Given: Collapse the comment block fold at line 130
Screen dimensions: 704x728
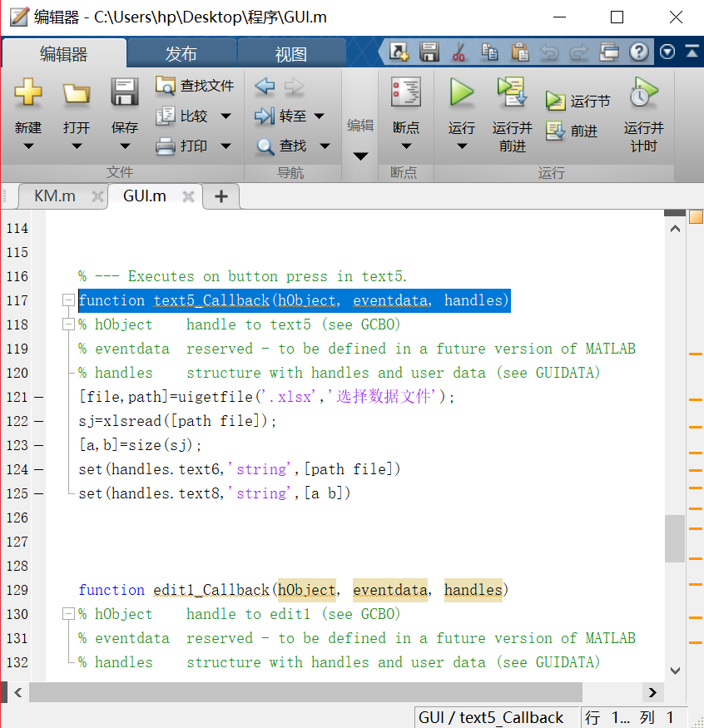Looking at the screenshot, I should pos(68,614).
